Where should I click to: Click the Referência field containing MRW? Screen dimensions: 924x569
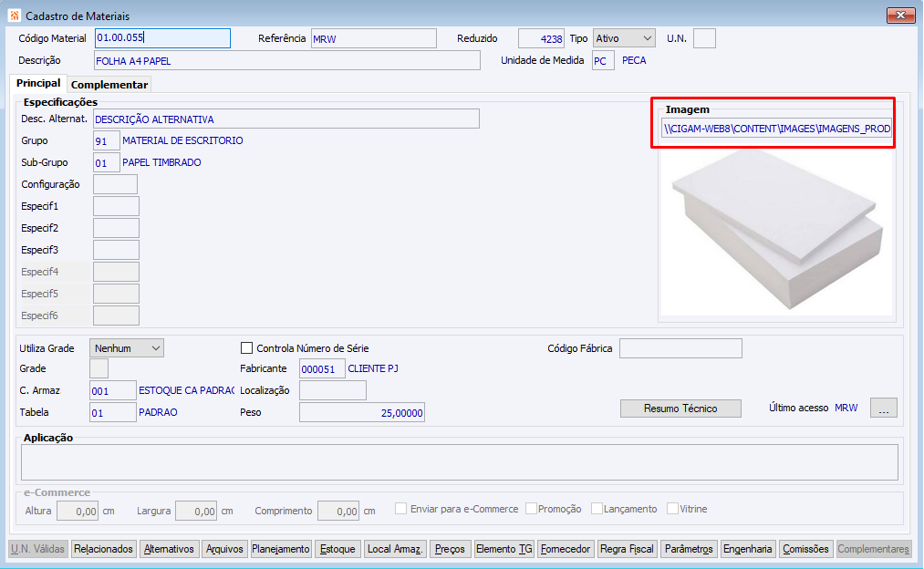coord(374,39)
